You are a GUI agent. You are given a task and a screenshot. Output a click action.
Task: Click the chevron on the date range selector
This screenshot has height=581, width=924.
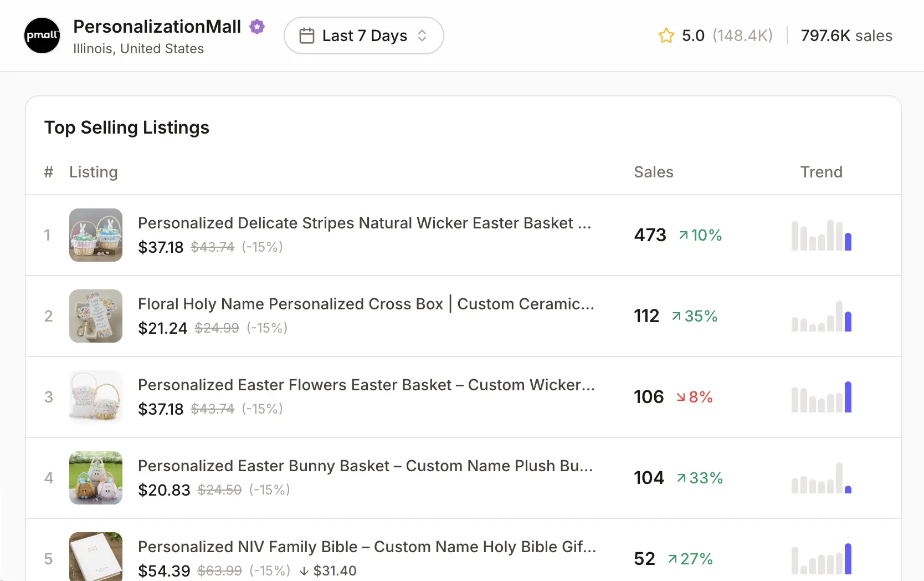[x=422, y=35]
